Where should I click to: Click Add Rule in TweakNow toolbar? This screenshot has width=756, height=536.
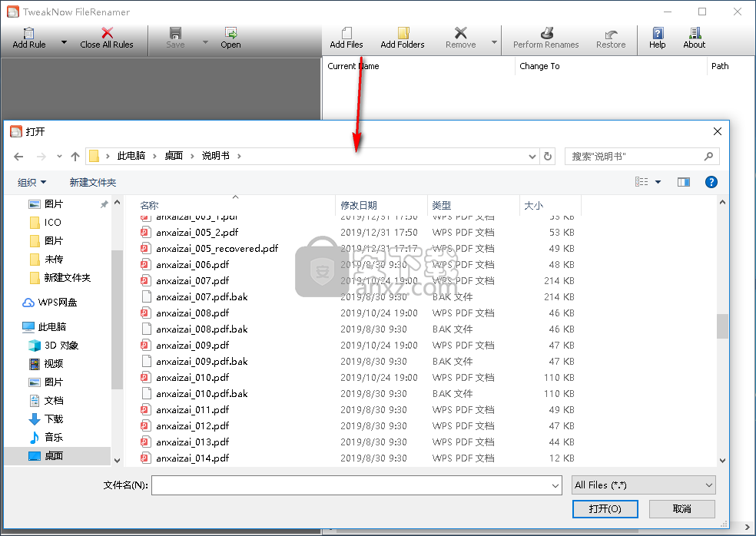(29, 38)
